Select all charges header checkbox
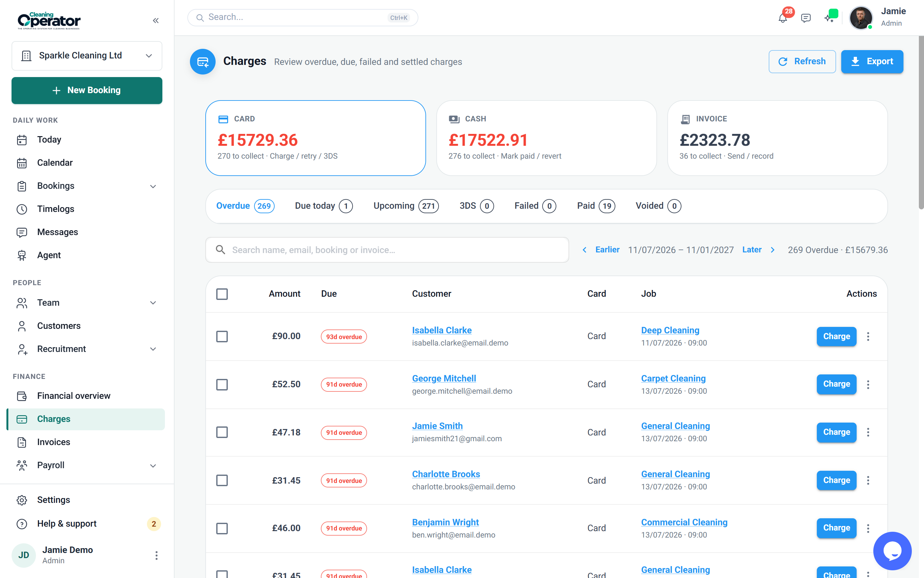Viewport: 924px width, 578px height. pyautogui.click(x=222, y=294)
